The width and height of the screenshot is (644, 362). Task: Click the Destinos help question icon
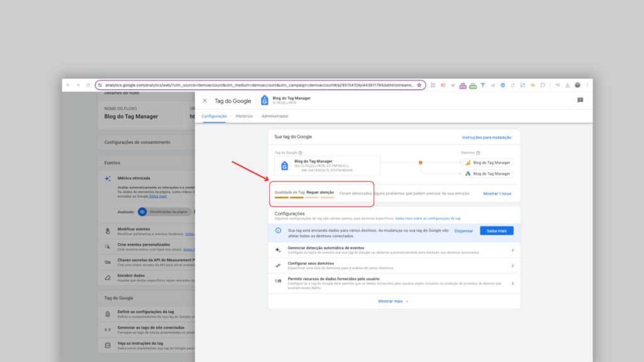(x=478, y=153)
